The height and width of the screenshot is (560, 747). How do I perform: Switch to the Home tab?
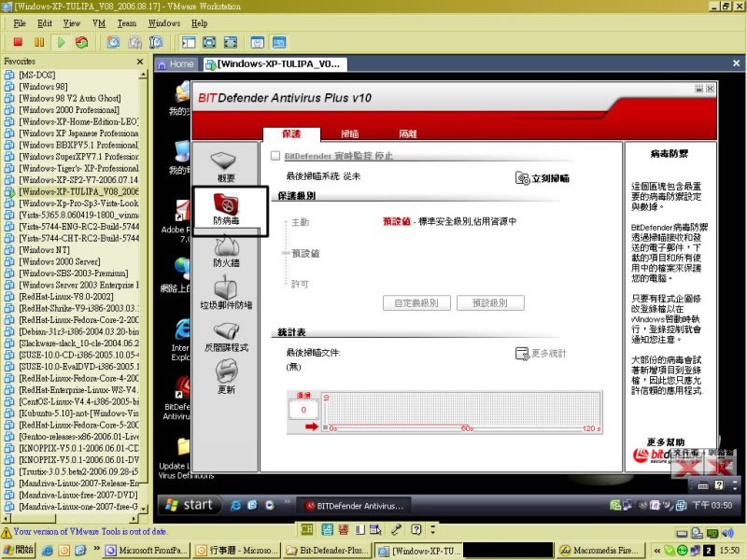point(176,63)
